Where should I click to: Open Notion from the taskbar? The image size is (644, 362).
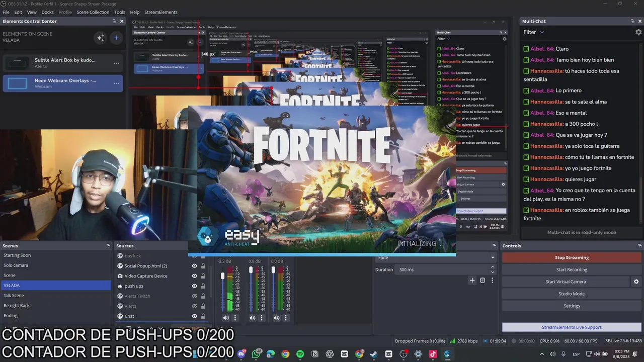point(315,354)
